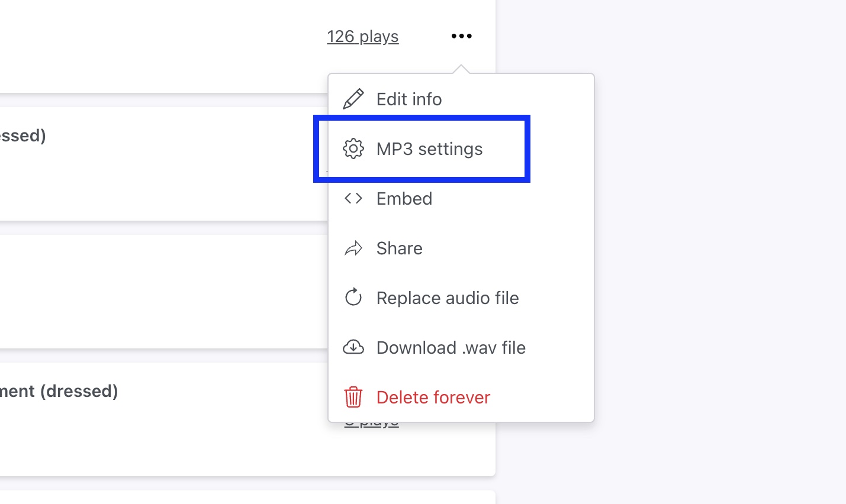Choose Replace audio file
846x504 pixels.
coord(448,298)
